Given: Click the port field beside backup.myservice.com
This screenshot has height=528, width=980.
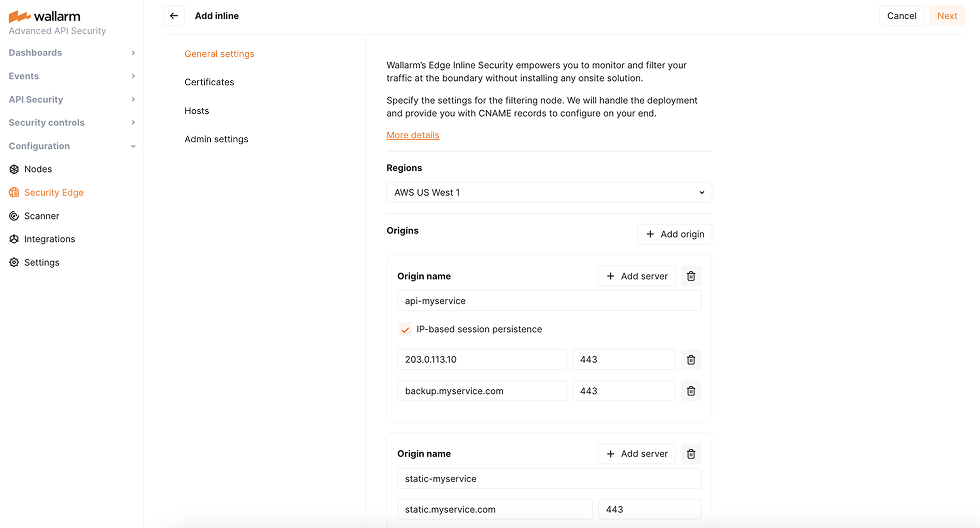Looking at the screenshot, I should pos(624,391).
